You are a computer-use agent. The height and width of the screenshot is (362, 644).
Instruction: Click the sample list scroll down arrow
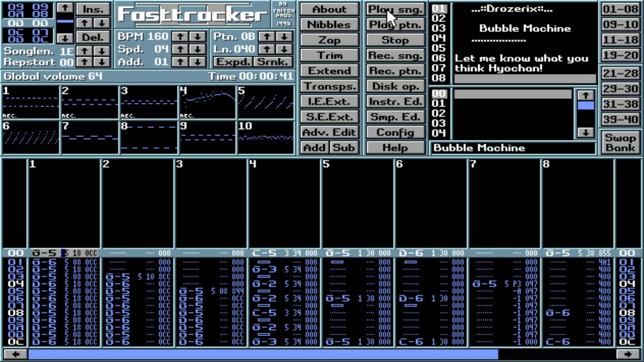pyautogui.click(x=586, y=133)
